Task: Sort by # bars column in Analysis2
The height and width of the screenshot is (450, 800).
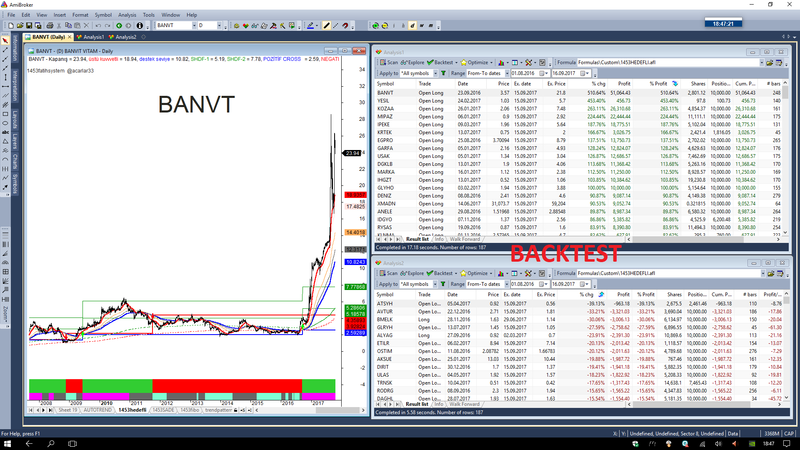Action: point(749,294)
